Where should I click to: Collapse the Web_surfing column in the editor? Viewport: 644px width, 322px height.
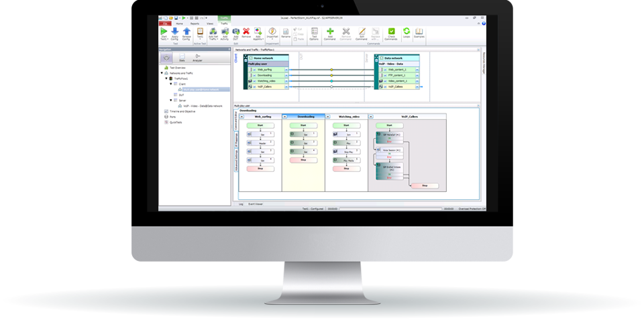pyautogui.click(x=241, y=116)
